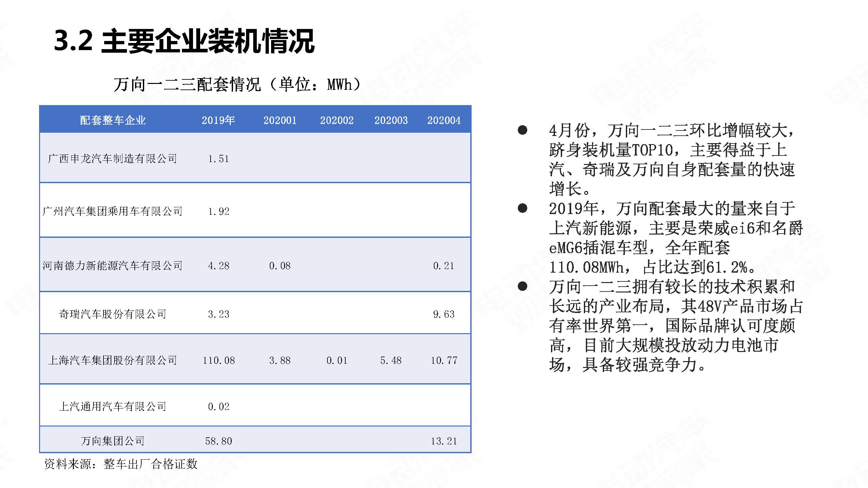
Task: Click the bullet line starting 4月份，万向一二三环比增幅较大
Action: pyautogui.click(x=671, y=130)
